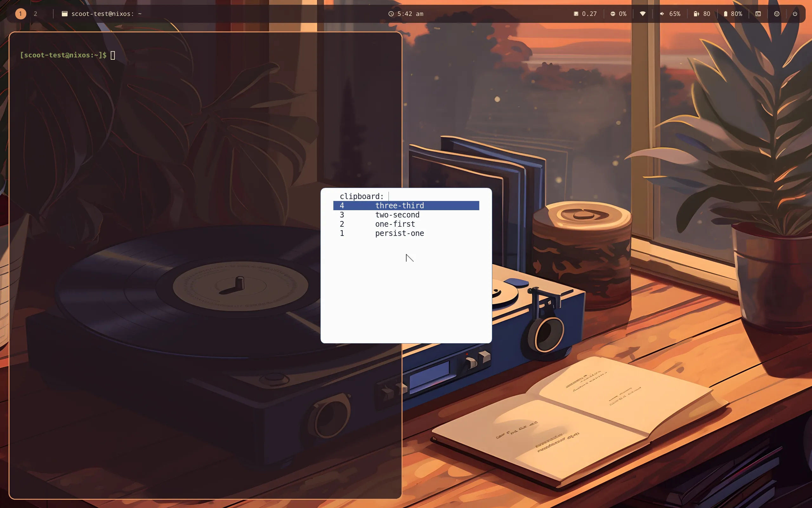Click the clock icon in the top bar
This screenshot has height=508, width=812.
[391, 14]
